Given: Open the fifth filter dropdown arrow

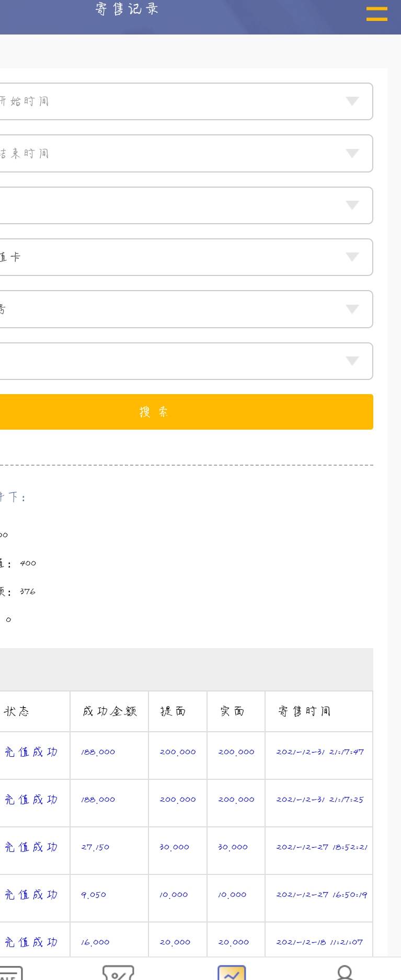Looking at the screenshot, I should point(352,309).
